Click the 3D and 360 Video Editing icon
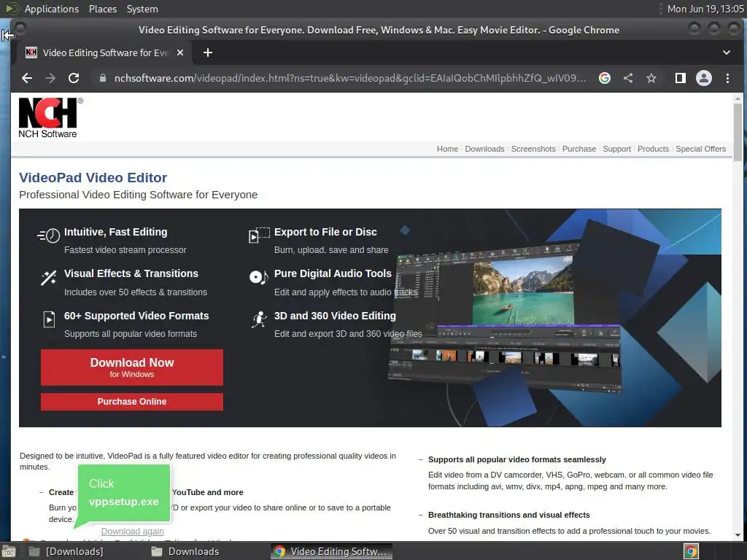Viewport: 747px width, 560px height. coord(259,319)
